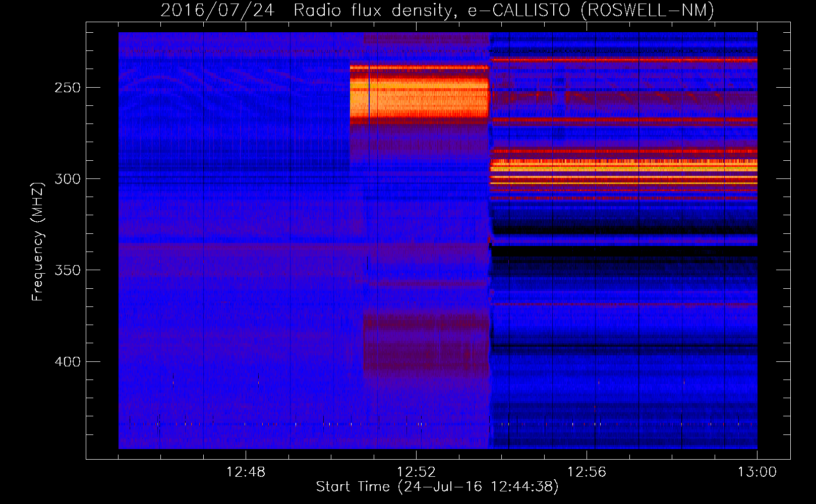The width and height of the screenshot is (816, 504).
Task: Click the 400 frequency axis label
Action: coord(68,362)
